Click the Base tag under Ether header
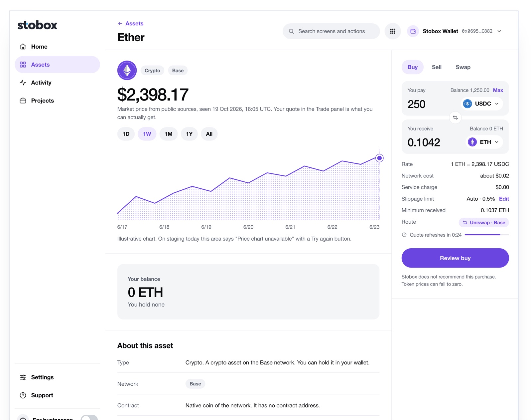Viewport: 532px width, 420px height. (178, 71)
